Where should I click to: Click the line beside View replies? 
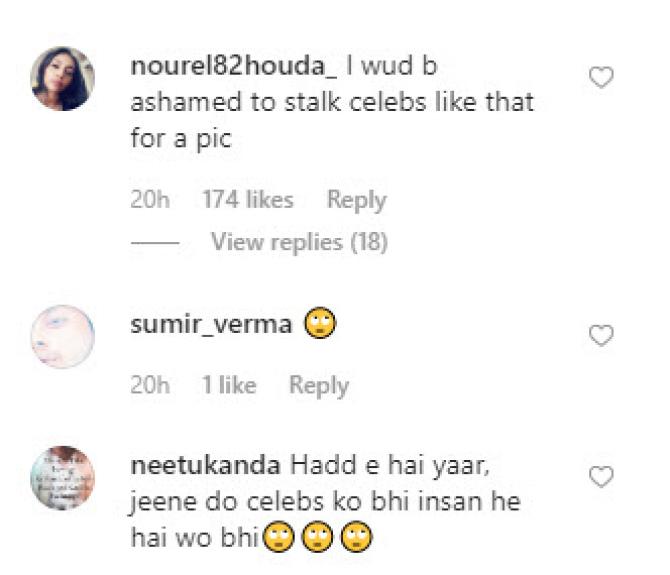[x=155, y=243]
